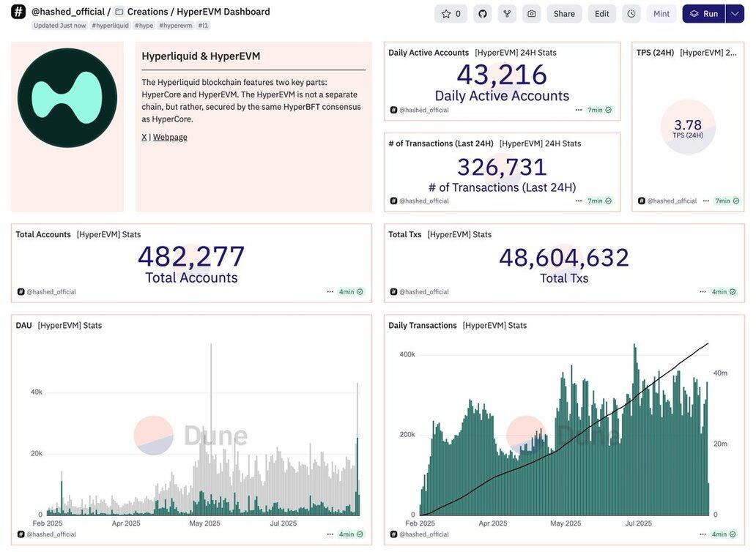Click the Hyperliquid logo image
756x552 pixels.
click(x=67, y=98)
